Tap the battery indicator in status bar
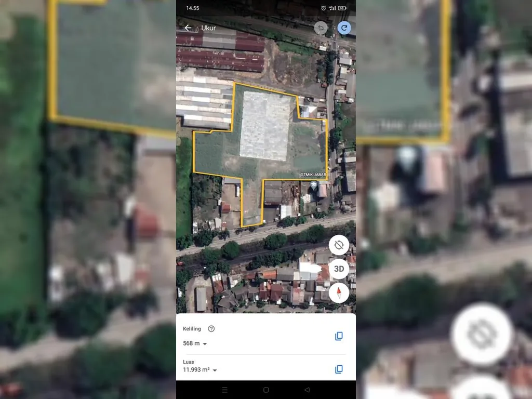 click(342, 8)
